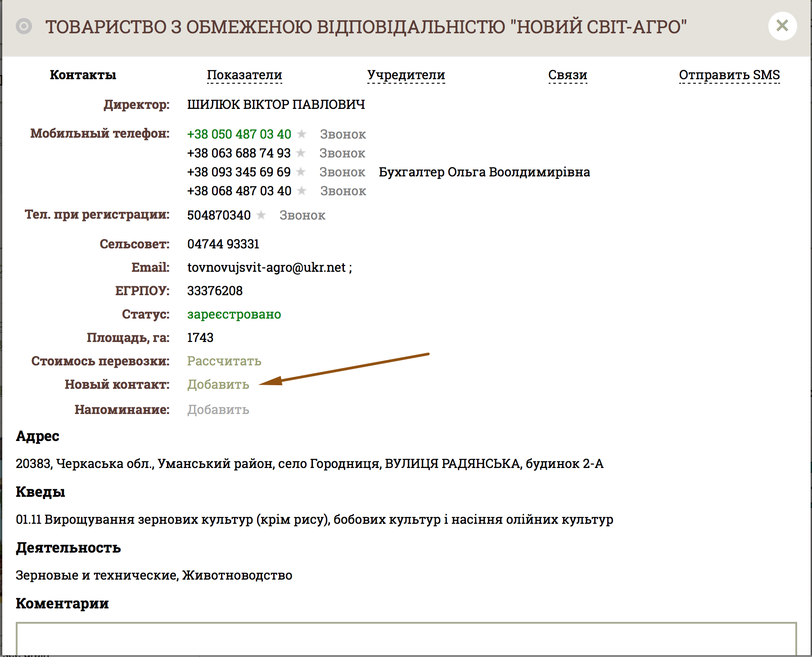Click the company title НОВИЙ СВІТ-АГРО
Image resolution: width=812 pixels, height=657 pixels.
[x=366, y=27]
